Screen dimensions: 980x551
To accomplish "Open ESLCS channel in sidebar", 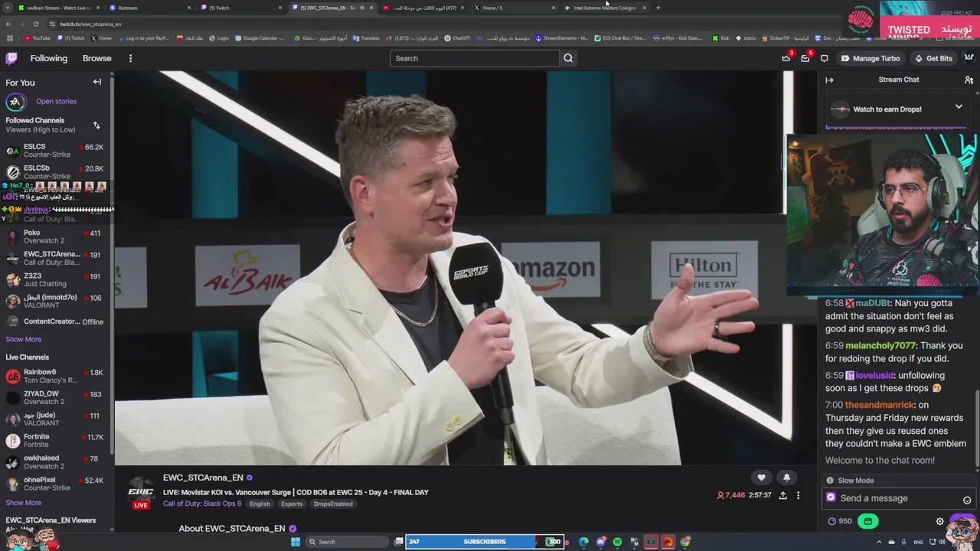I will tap(55, 151).
